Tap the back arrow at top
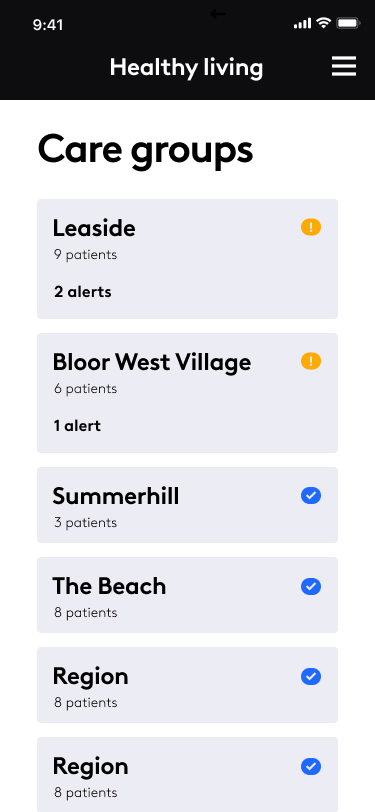This screenshot has height=812, width=375. (218, 14)
